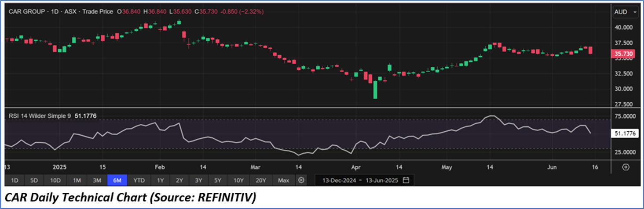644x209 pixels.
Task: Select the 1D time range button
Action: click(x=15, y=180)
